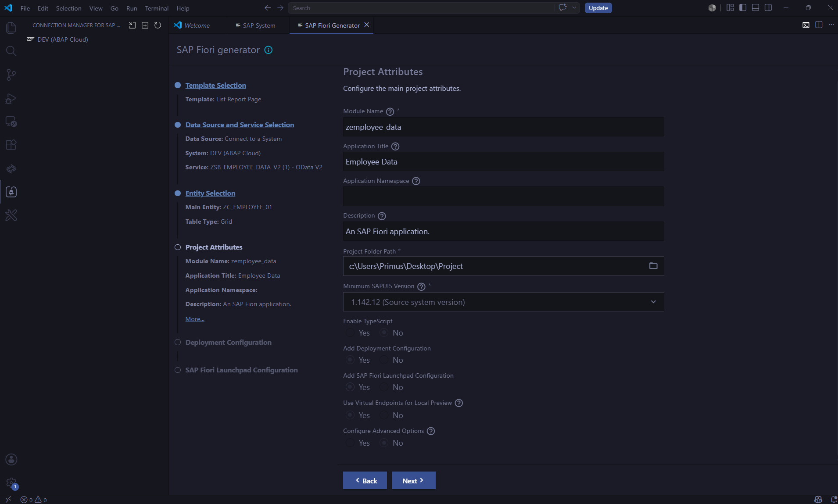Click the Application Title input field

click(503, 161)
